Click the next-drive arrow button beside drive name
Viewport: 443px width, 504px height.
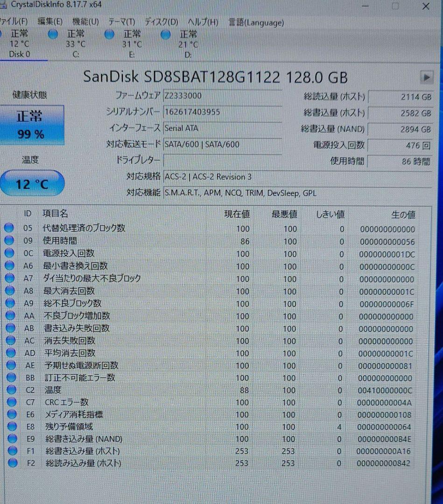426,77
